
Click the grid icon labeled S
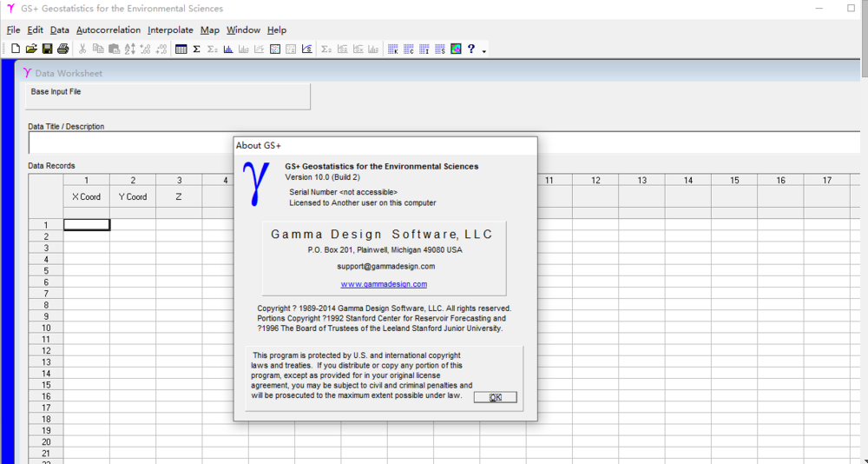(440, 49)
